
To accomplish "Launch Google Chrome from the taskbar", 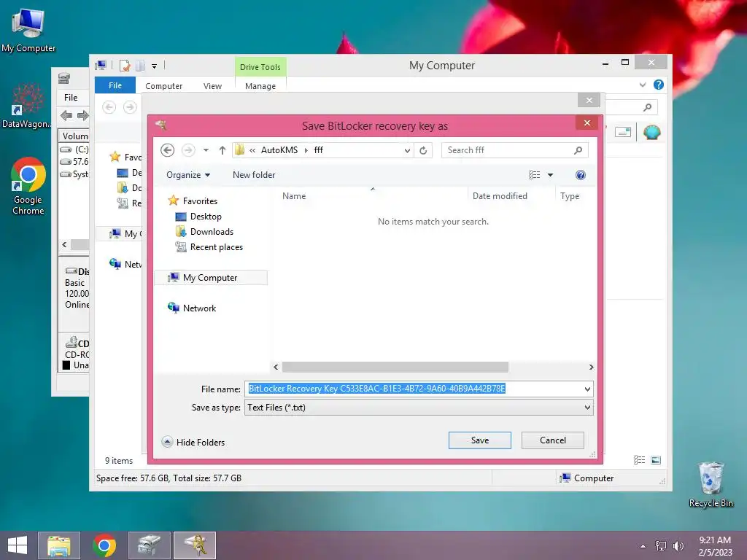I will point(104,545).
